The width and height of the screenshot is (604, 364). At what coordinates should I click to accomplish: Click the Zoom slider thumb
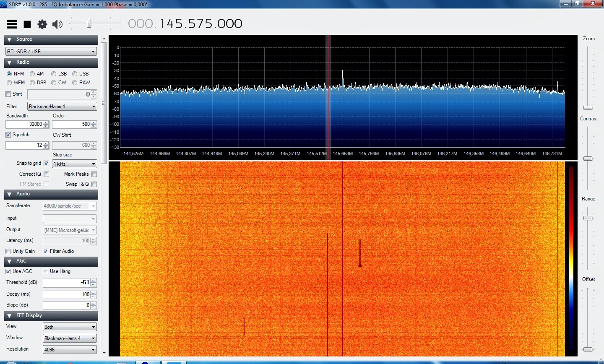588,108
